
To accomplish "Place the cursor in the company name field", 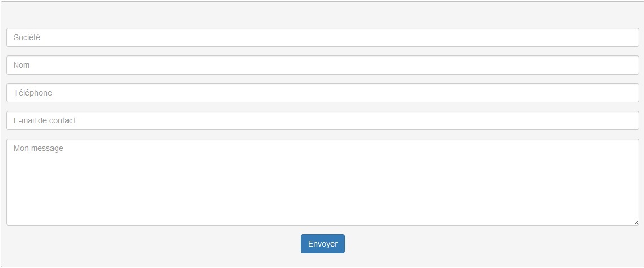I will pos(322,37).
